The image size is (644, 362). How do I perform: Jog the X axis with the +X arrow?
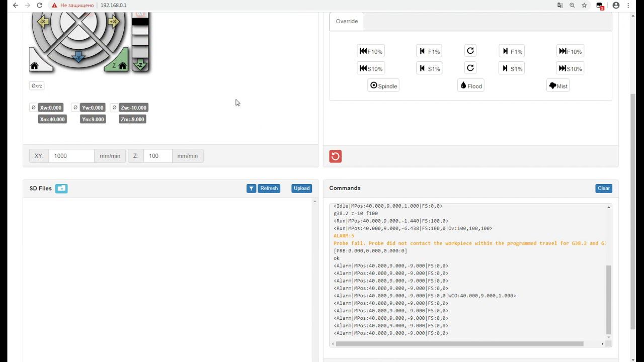[114, 22]
